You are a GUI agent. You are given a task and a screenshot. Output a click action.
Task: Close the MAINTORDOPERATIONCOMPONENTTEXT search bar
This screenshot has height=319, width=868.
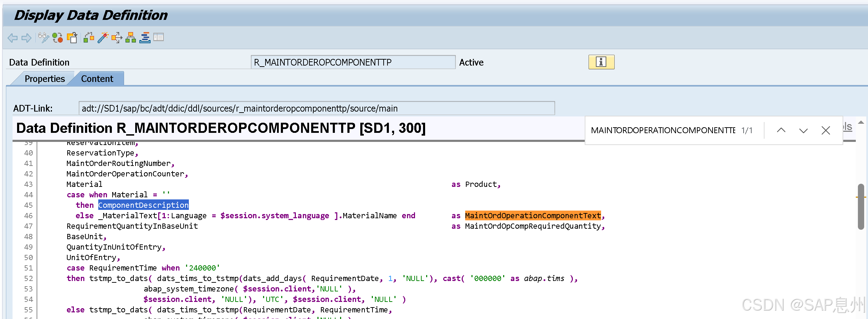tap(825, 130)
